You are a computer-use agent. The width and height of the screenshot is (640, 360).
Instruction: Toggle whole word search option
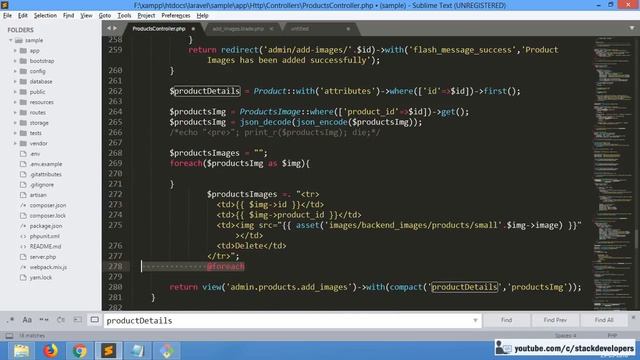[x=44, y=320]
